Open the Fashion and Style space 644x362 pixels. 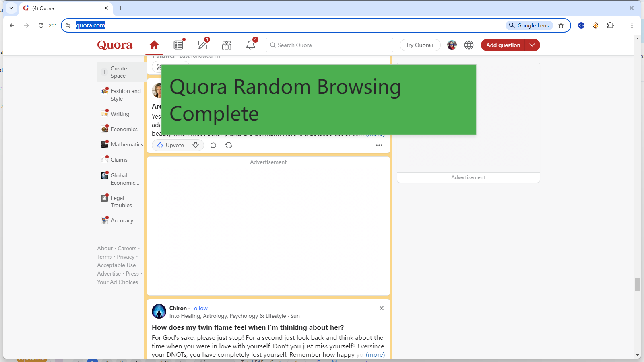pyautogui.click(x=122, y=95)
